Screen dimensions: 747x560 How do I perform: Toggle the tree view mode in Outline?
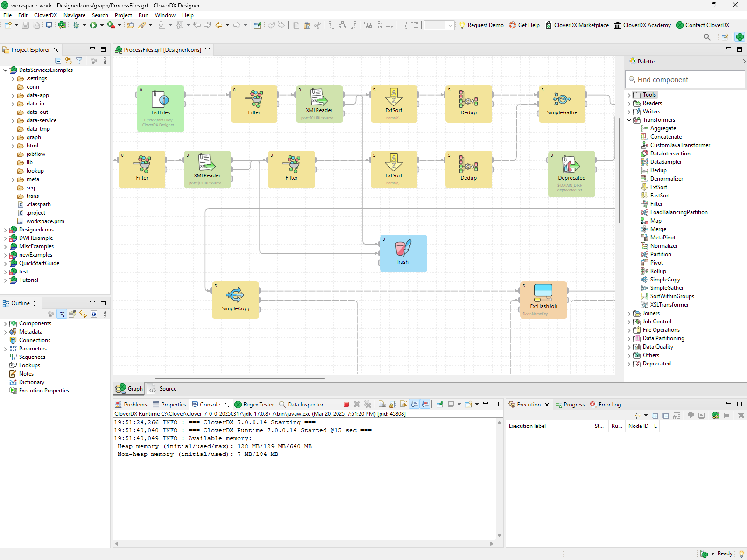(x=62, y=314)
